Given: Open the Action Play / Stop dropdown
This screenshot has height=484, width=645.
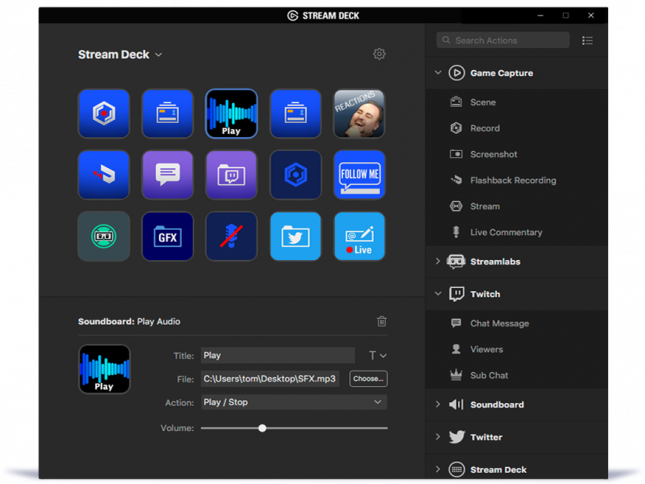Looking at the screenshot, I should tap(294, 402).
